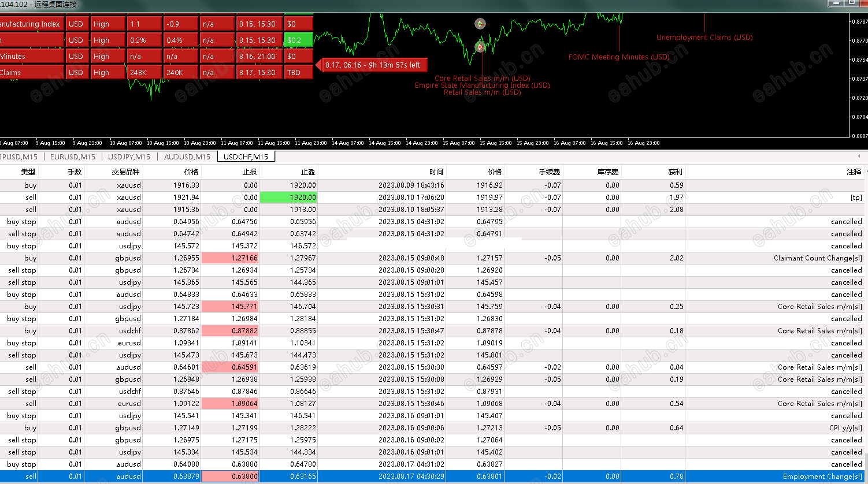Image resolution: width=868 pixels, height=484 pixels.
Task: Click the 1.26929 close price cell
Action: point(489,379)
